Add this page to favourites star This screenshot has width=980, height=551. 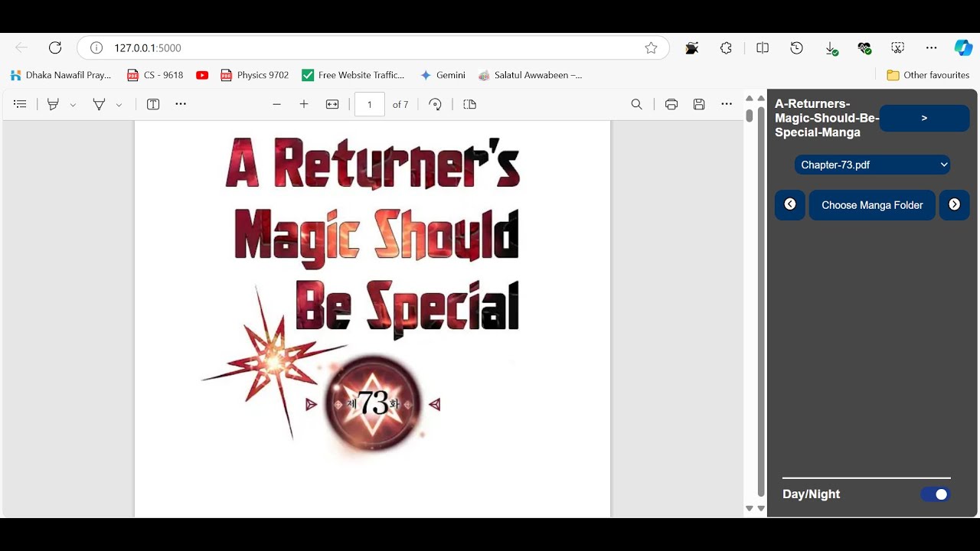pyautogui.click(x=651, y=47)
